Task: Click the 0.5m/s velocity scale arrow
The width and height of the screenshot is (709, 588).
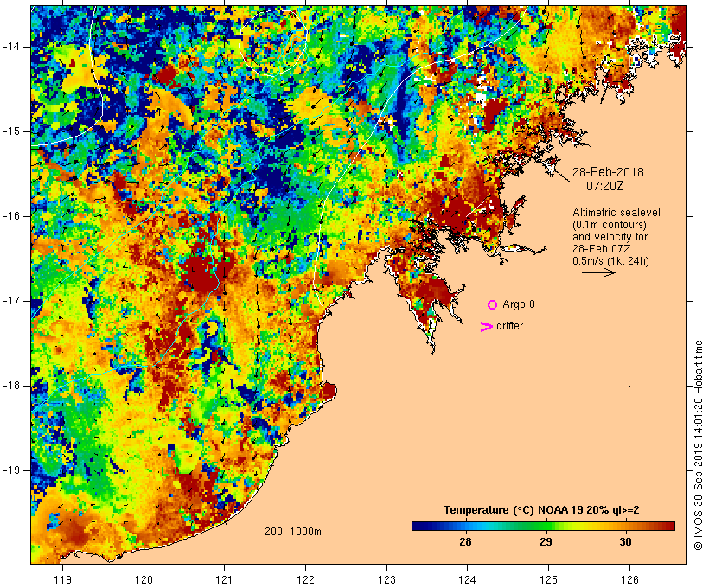Action: pyautogui.click(x=598, y=272)
